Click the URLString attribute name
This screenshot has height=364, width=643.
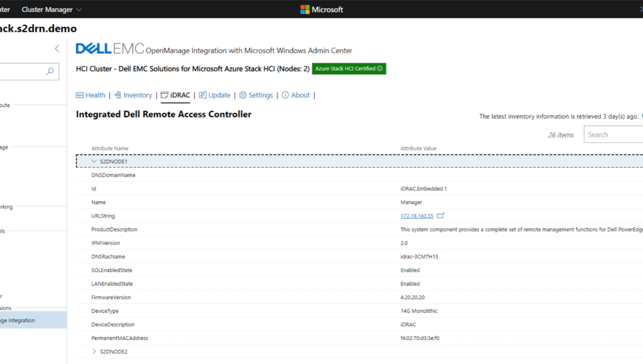click(103, 216)
